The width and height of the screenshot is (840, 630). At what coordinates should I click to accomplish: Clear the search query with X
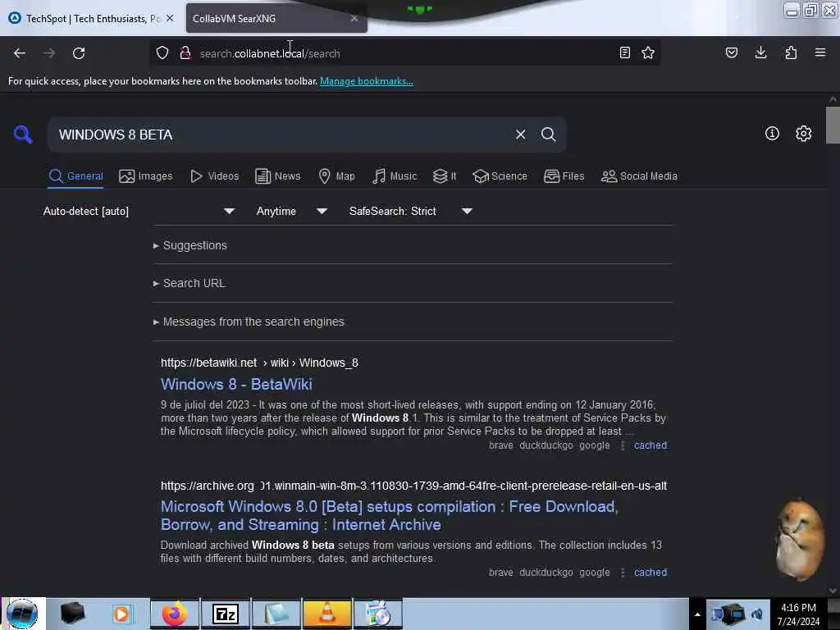[520, 135]
